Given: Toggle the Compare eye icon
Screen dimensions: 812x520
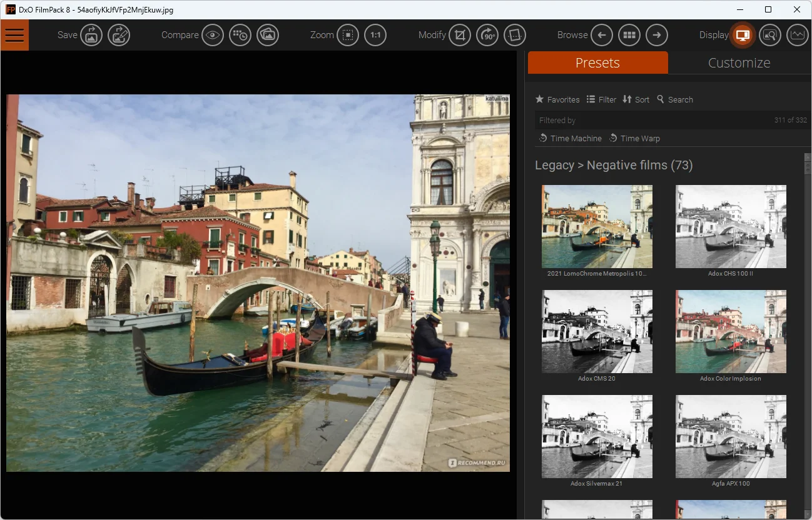Looking at the screenshot, I should click(x=213, y=35).
